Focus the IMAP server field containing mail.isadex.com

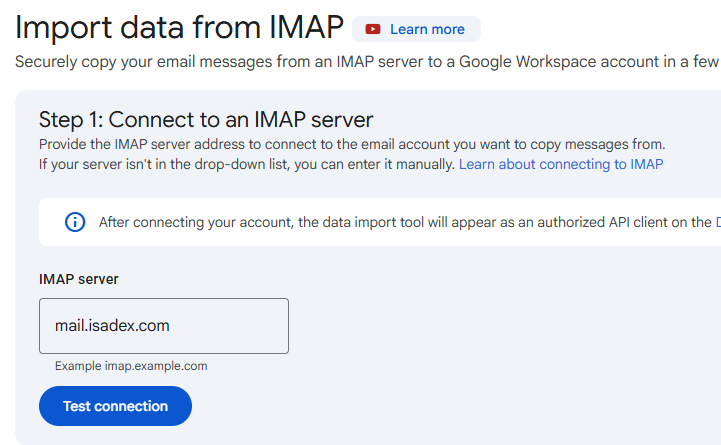[164, 326]
